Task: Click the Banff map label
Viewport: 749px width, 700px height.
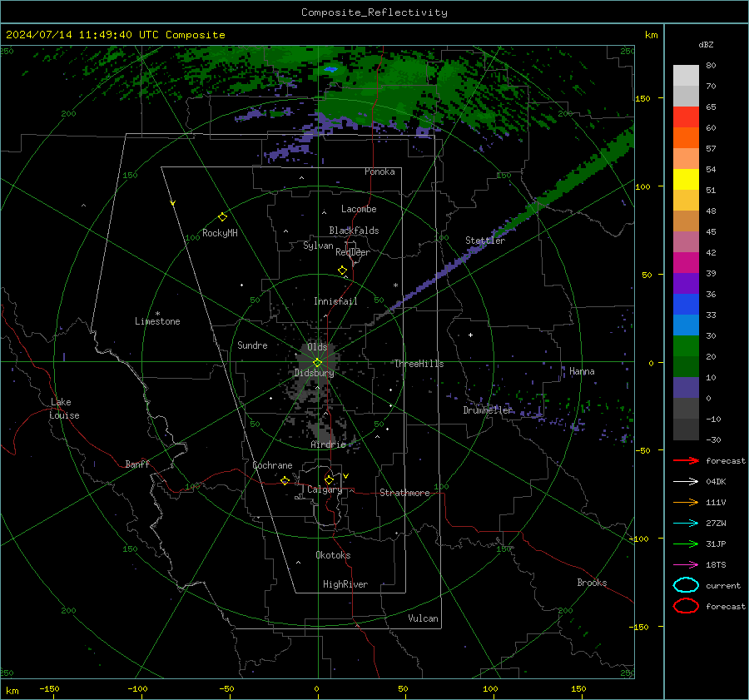Action: [x=137, y=464]
